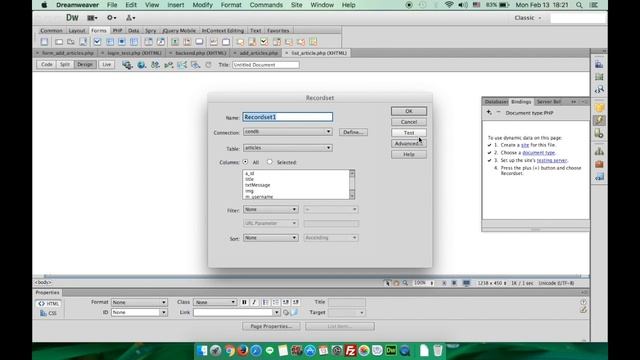
Task: Open the Filter dropdown set to None
Action: pos(271,209)
